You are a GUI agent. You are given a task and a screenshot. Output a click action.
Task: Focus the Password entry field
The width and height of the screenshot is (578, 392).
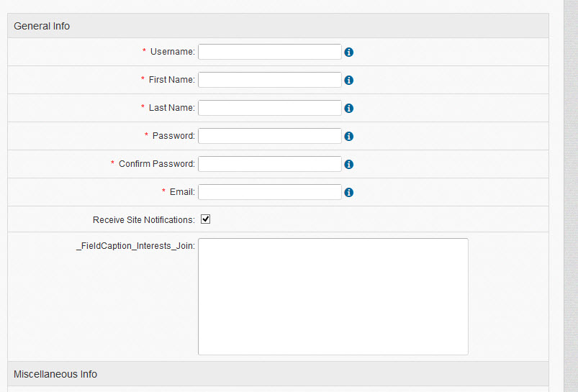click(x=269, y=136)
